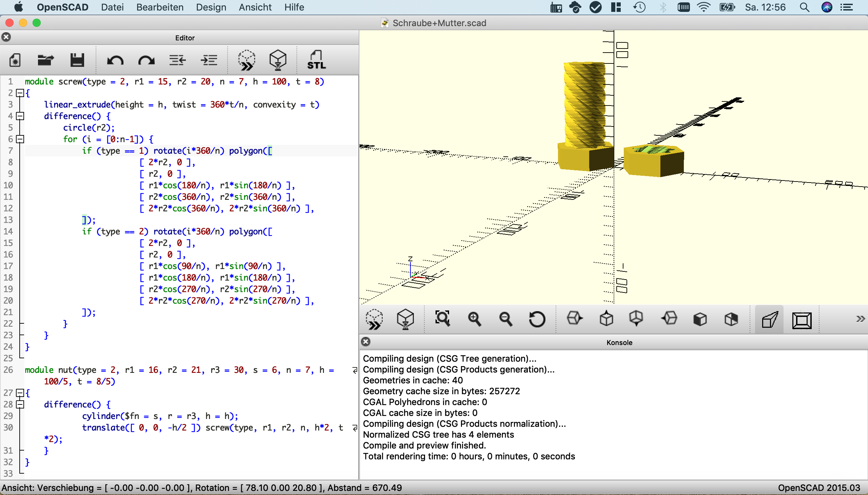The height and width of the screenshot is (495, 868).
Task: Expand the hidden viewer toolbar items chevron
Action: tap(860, 319)
